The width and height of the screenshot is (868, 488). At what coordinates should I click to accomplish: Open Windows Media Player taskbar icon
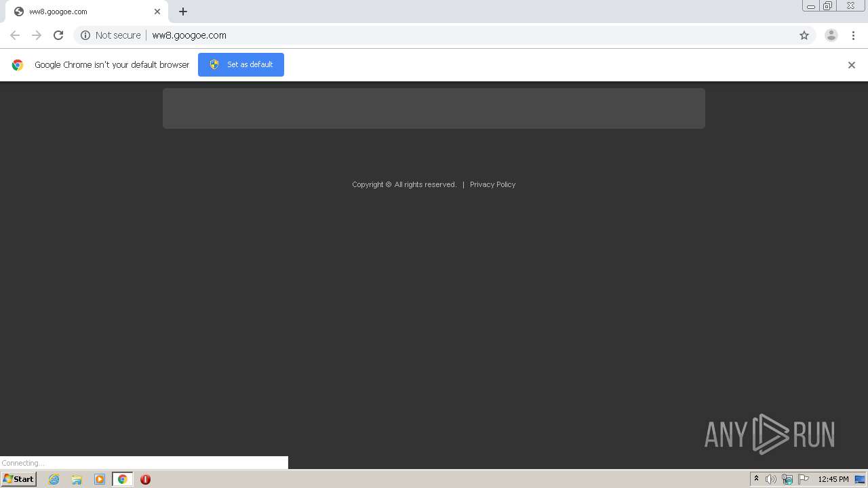(100, 479)
